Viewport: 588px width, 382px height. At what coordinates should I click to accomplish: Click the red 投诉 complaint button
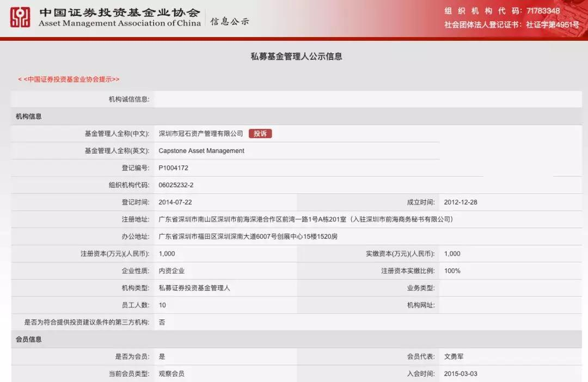tap(260, 133)
